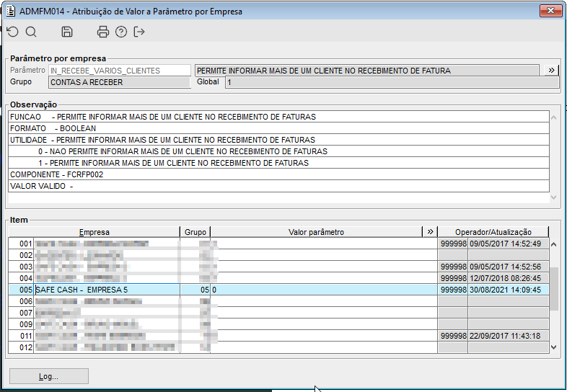Click operator 999998 in row 005
This screenshot has height=392, width=567.
454,290
